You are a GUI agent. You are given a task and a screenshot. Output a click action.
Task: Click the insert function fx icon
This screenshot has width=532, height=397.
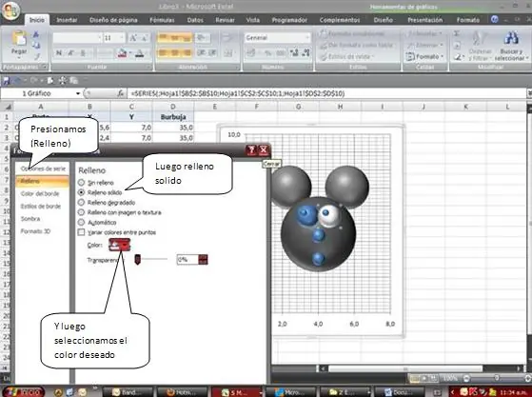click(x=121, y=93)
